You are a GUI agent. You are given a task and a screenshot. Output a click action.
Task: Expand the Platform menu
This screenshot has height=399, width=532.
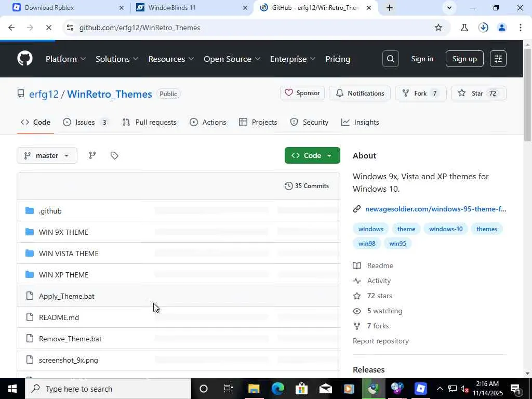pyautogui.click(x=65, y=59)
